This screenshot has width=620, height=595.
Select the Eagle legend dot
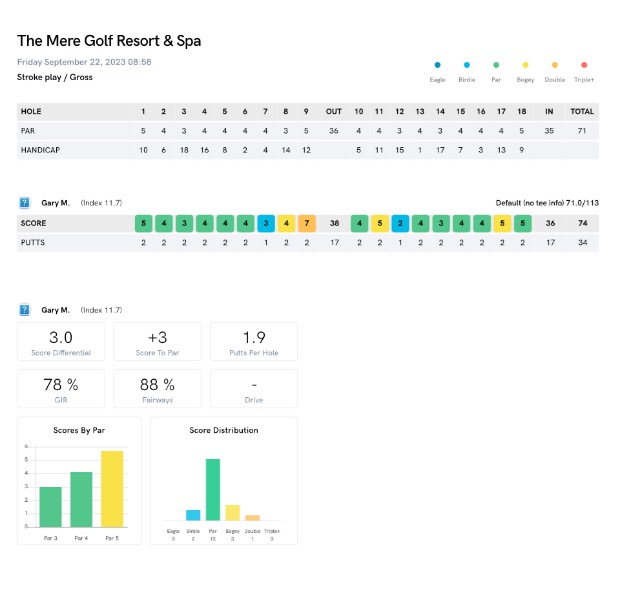tap(437, 65)
